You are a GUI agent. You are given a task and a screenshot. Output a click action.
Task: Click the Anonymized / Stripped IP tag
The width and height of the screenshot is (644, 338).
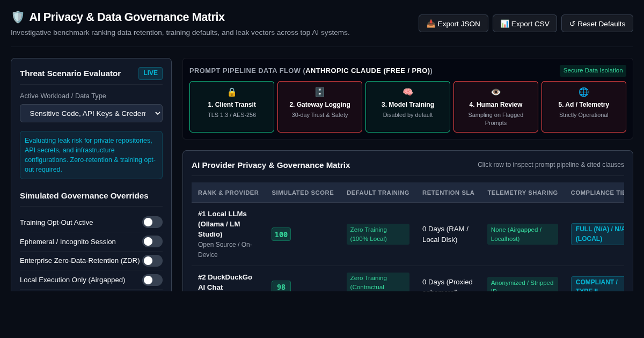pyautogui.click(x=523, y=284)
